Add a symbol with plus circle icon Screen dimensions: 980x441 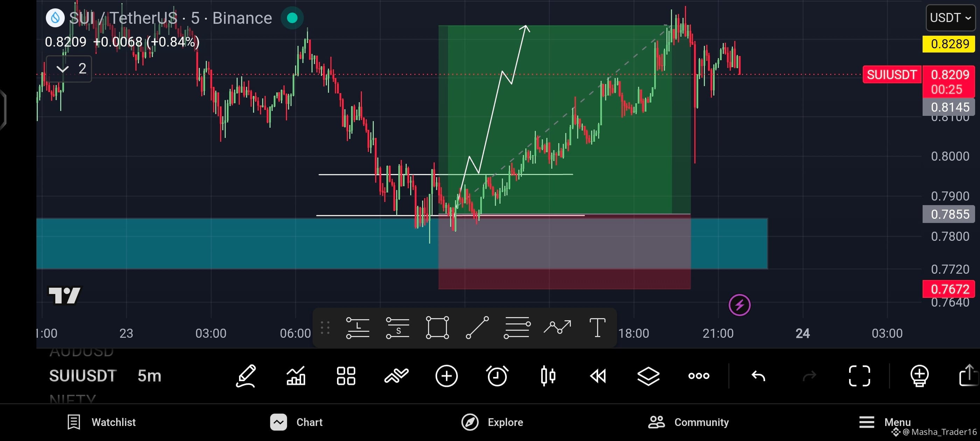click(x=447, y=376)
